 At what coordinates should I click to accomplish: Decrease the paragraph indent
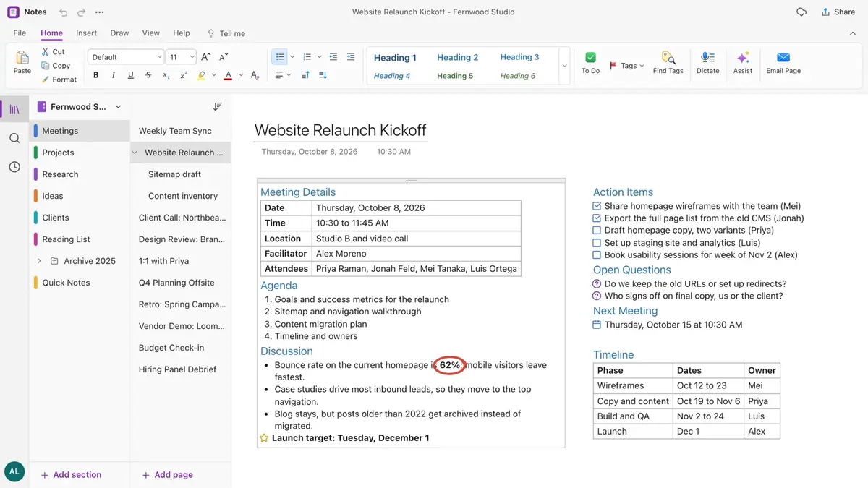[x=333, y=57]
